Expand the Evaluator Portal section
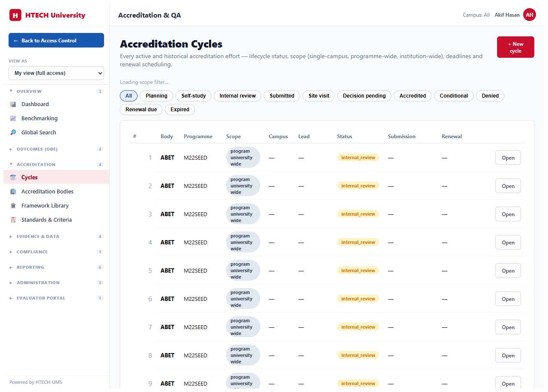This screenshot has width=548, height=392. [x=56, y=298]
